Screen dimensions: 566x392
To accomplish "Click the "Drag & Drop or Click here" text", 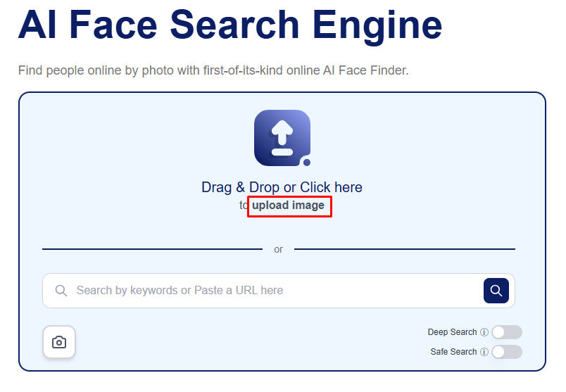I will (282, 187).
